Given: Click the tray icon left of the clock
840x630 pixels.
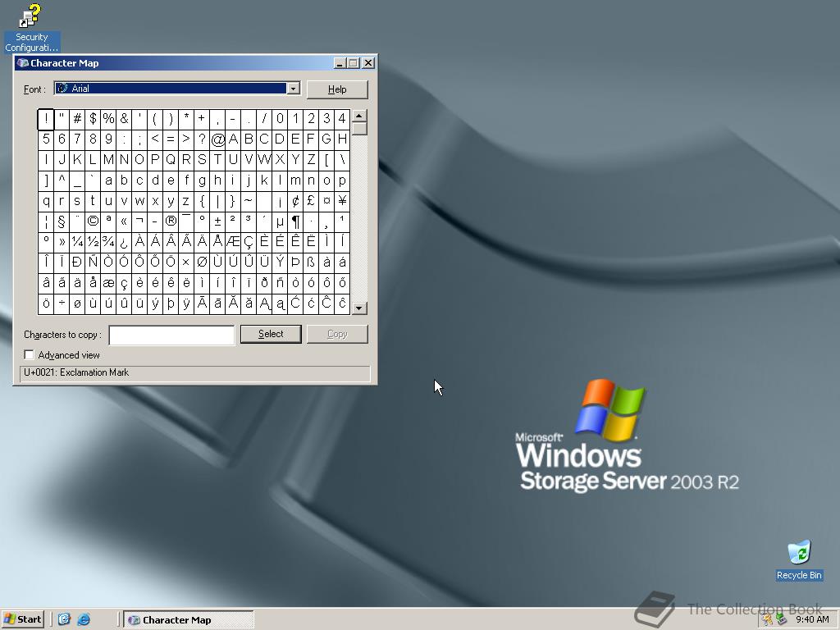Looking at the screenshot, I should (x=782, y=620).
